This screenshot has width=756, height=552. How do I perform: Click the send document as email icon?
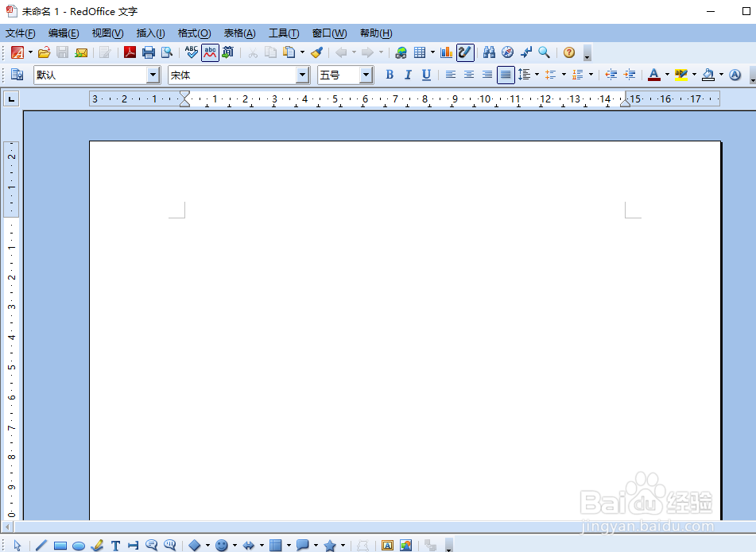(x=81, y=52)
